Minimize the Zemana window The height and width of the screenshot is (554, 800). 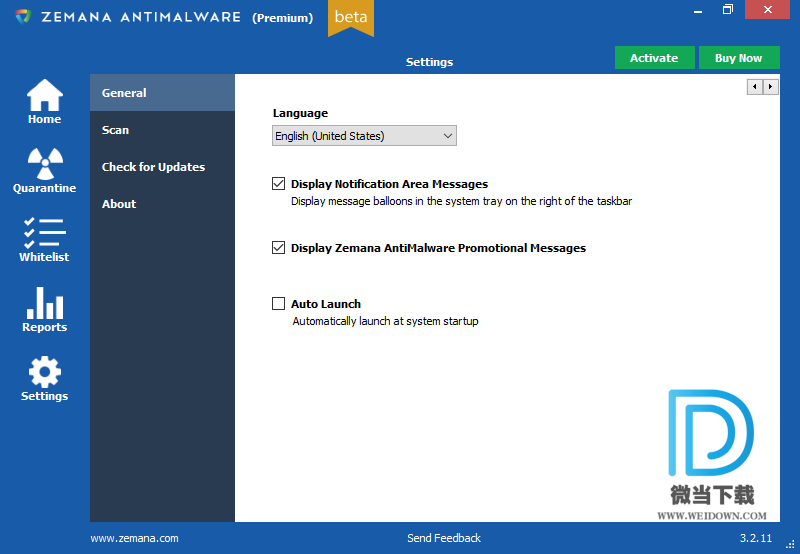(x=698, y=10)
